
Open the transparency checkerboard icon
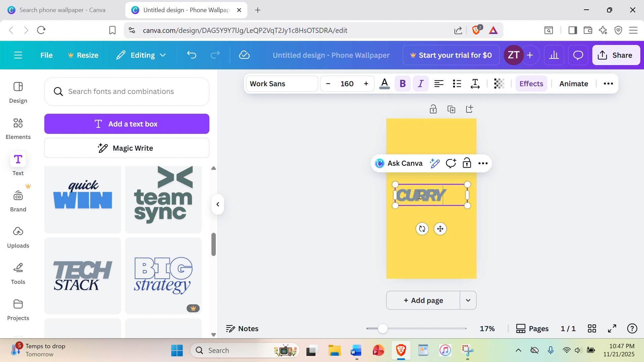(499, 84)
